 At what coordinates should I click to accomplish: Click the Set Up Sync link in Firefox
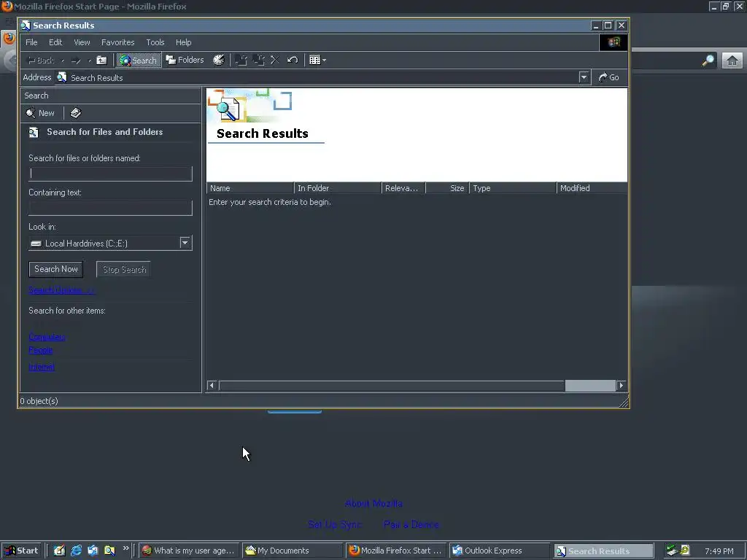(334, 524)
